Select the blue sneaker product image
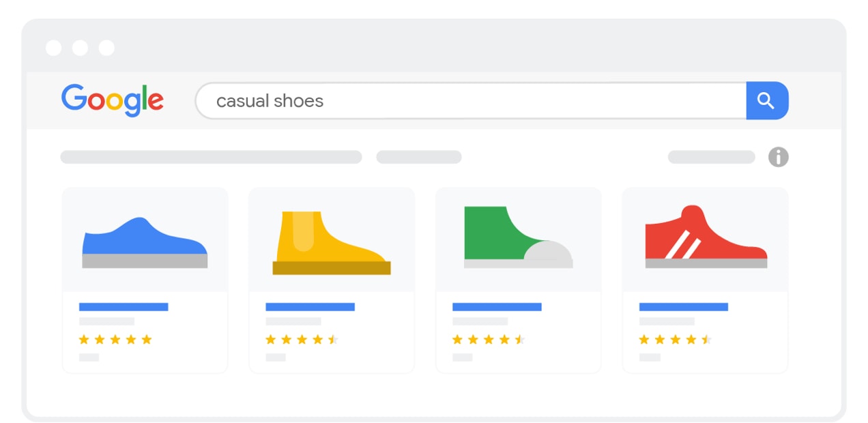The height and width of the screenshot is (423, 868). tap(145, 241)
